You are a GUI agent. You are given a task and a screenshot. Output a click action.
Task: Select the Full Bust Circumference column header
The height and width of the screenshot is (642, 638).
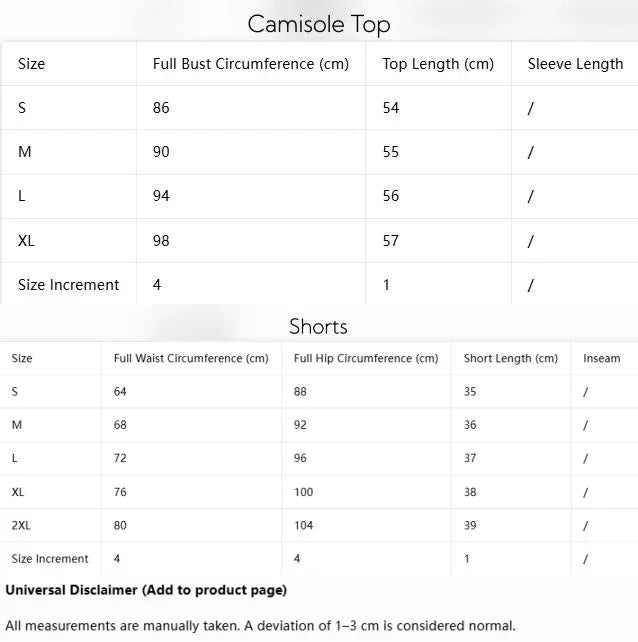[x=251, y=64]
